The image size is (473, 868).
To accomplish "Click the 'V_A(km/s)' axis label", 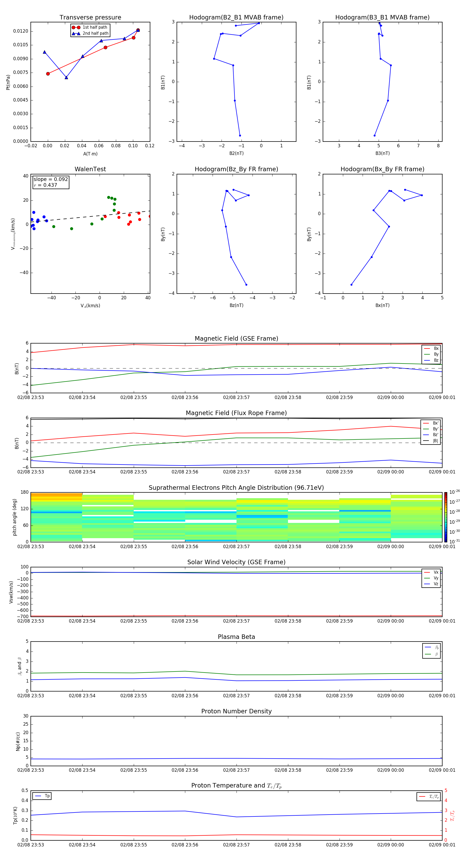I will (x=90, y=306).
